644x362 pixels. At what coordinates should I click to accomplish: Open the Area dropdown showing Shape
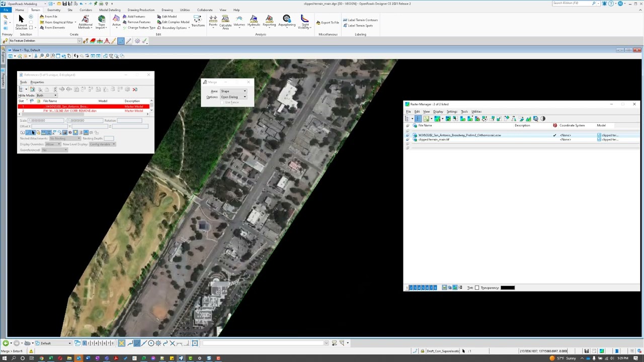pyautogui.click(x=233, y=92)
